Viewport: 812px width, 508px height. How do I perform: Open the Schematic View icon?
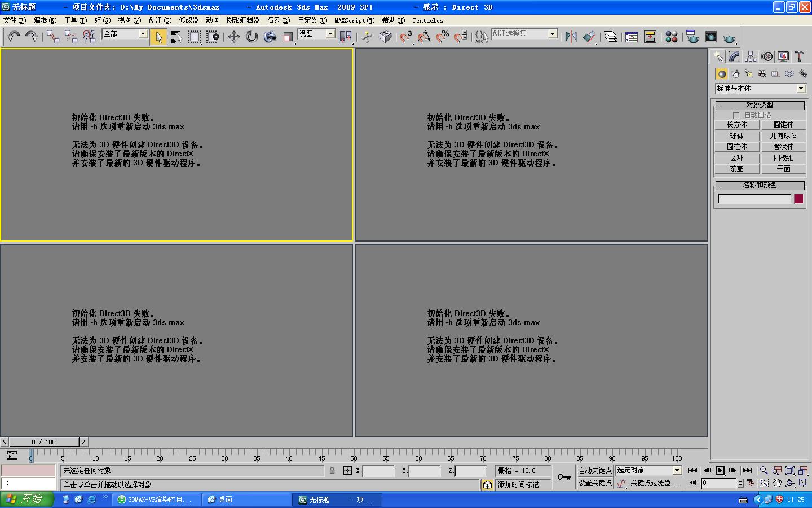pos(650,37)
